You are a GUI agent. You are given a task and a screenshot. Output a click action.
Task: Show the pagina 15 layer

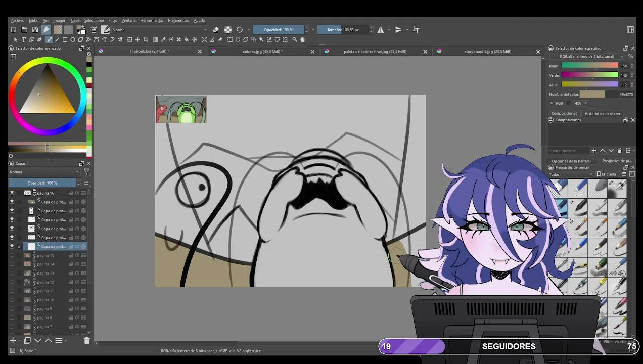(x=12, y=255)
